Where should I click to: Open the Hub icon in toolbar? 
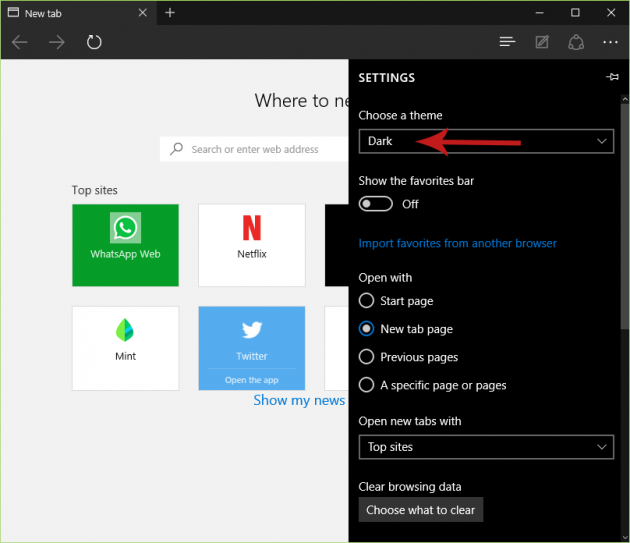507,42
